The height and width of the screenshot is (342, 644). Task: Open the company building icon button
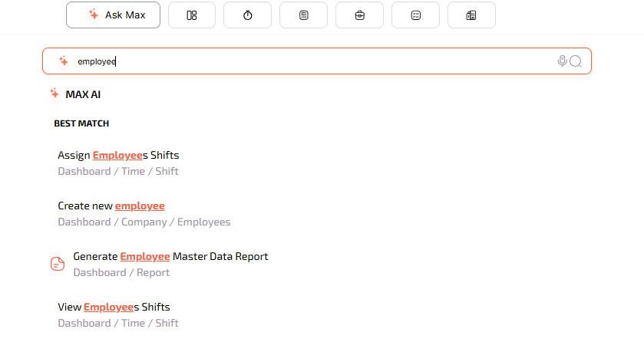[x=471, y=15]
